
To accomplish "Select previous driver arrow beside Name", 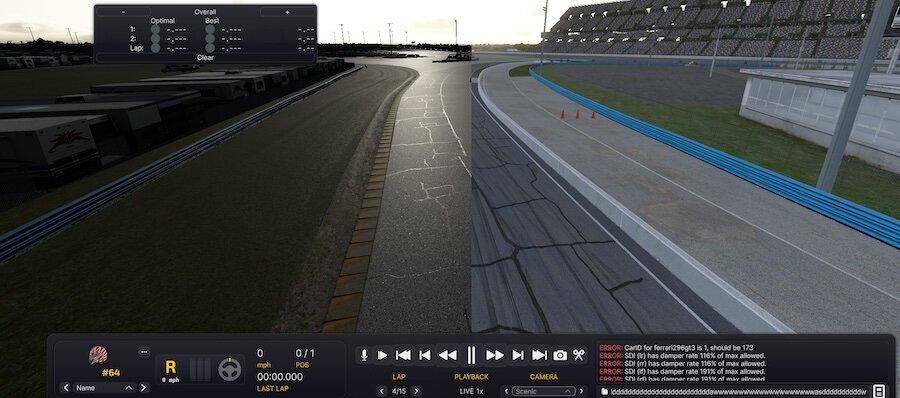I will click(66, 388).
